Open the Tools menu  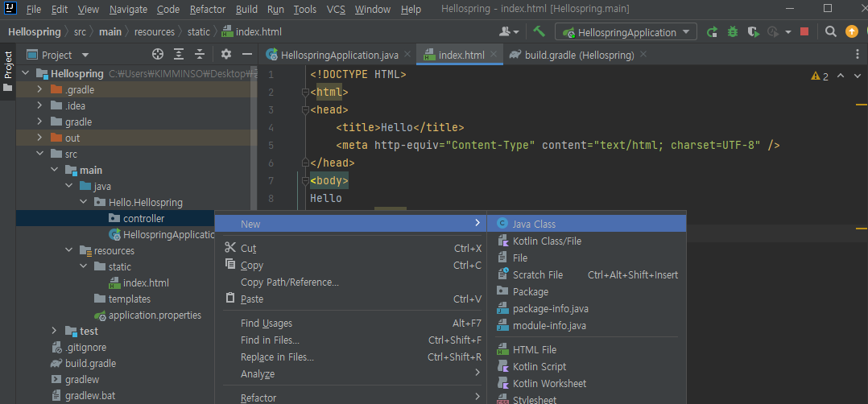(x=305, y=10)
